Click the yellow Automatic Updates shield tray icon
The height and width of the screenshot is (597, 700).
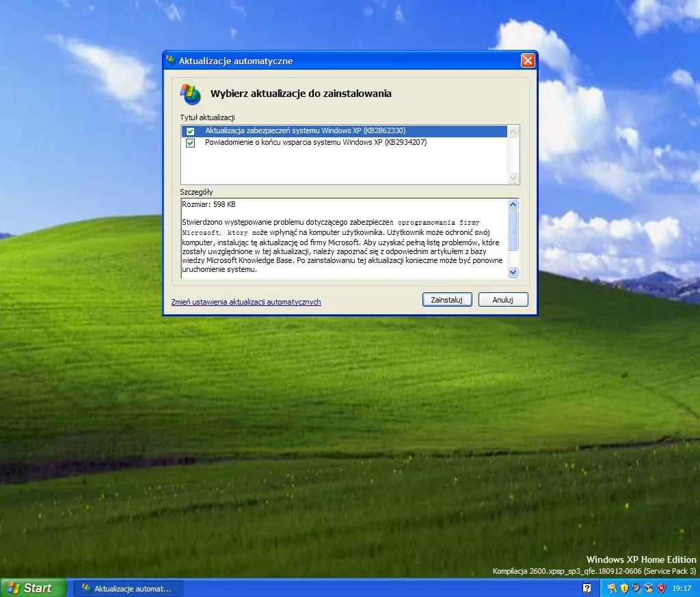623,587
